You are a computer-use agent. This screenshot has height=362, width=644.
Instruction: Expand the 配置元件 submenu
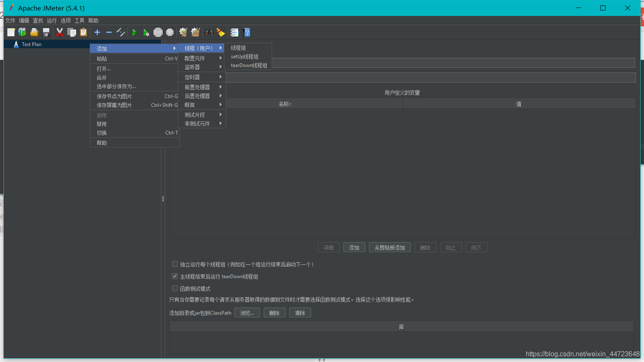202,58
